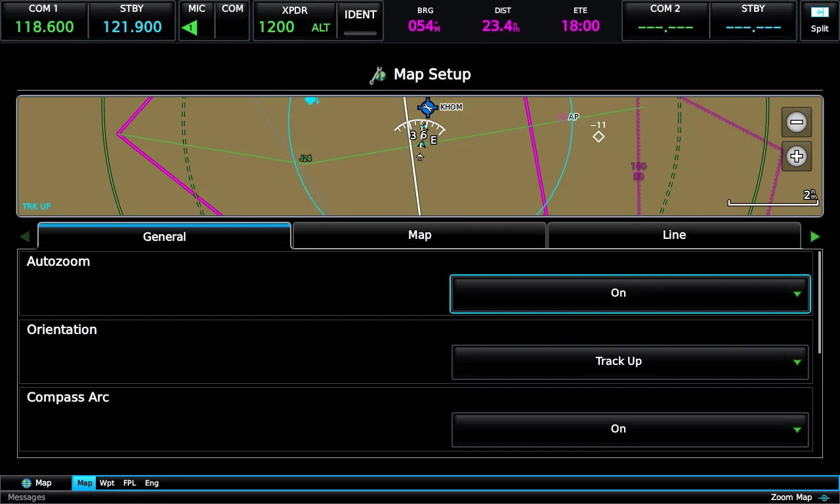
Task: Click the Orientation setting label
Action: (62, 329)
